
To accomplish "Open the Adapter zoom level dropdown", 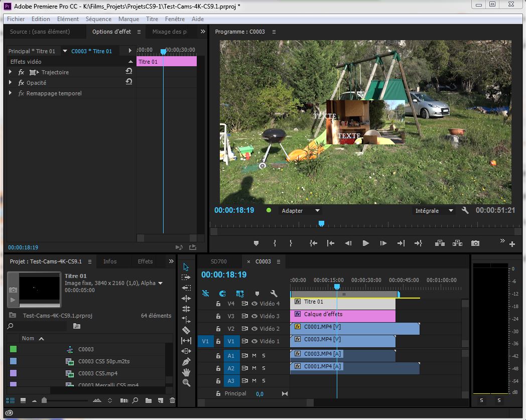I will pos(300,211).
